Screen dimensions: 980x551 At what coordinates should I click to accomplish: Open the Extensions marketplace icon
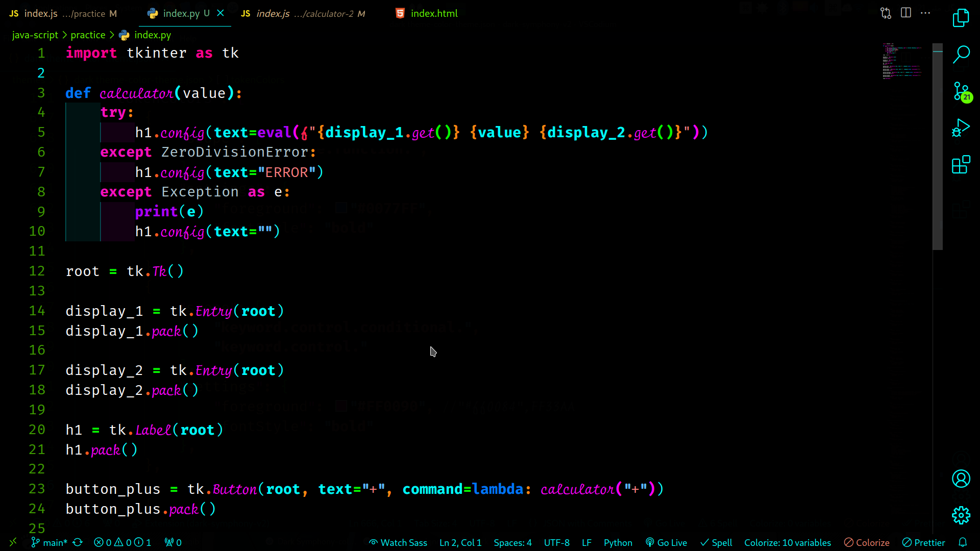961,165
